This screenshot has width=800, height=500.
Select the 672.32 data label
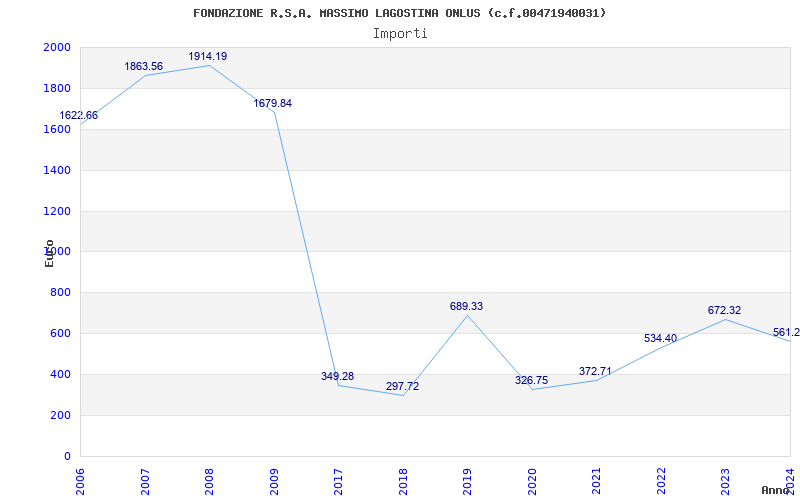[x=724, y=310]
